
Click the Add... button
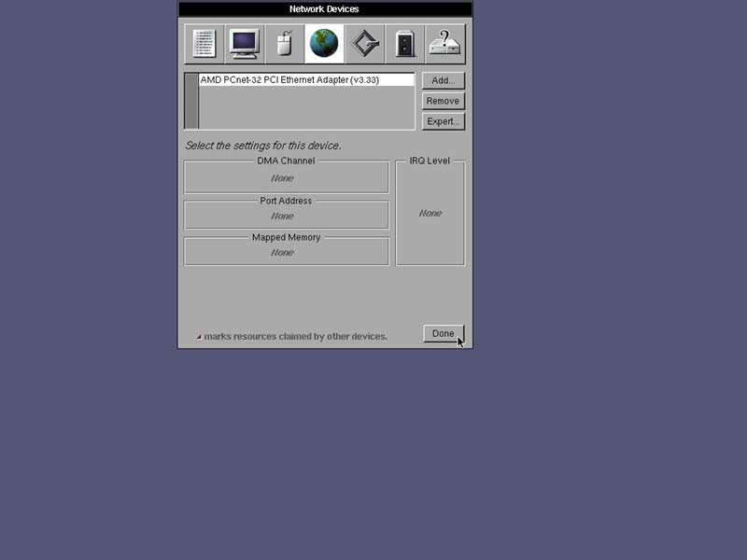pyautogui.click(x=443, y=80)
